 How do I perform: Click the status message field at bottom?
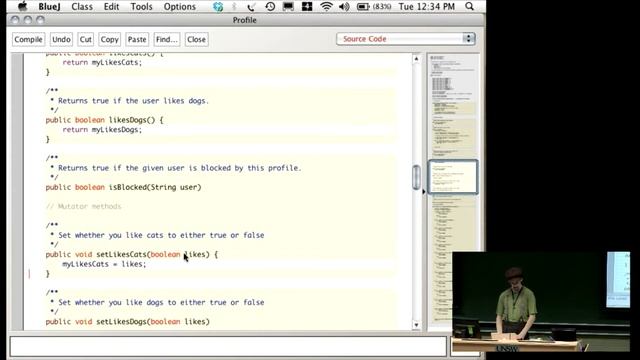click(228, 347)
